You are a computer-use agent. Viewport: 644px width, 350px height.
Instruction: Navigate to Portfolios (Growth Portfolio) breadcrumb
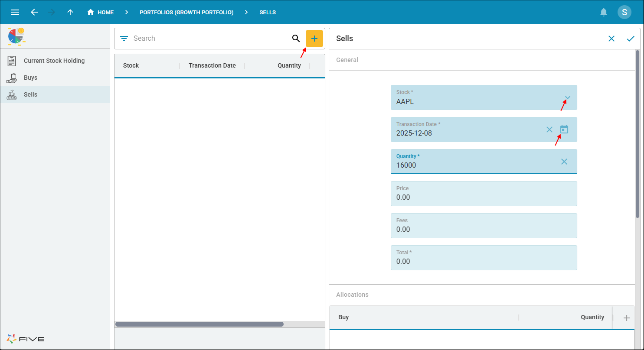pyautogui.click(x=186, y=12)
